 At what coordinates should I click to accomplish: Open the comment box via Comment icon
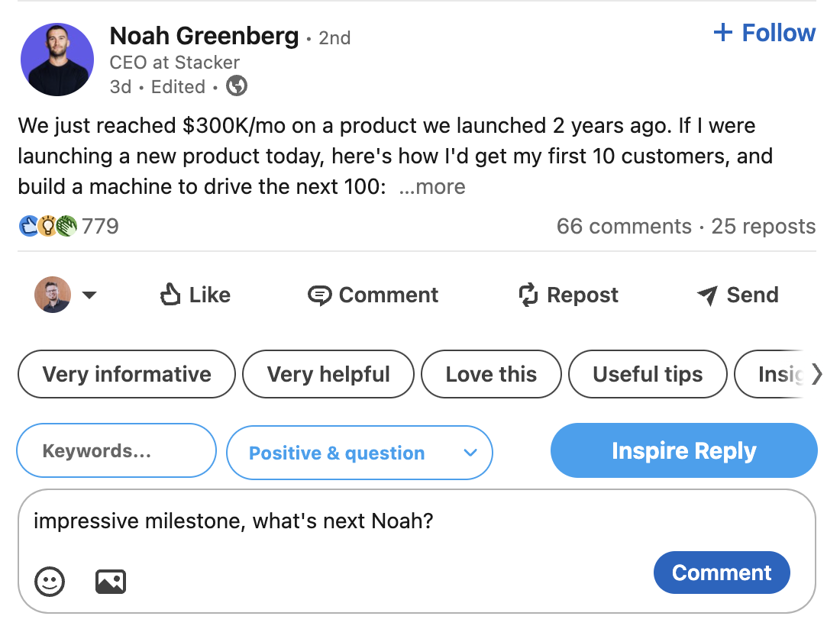click(x=321, y=295)
